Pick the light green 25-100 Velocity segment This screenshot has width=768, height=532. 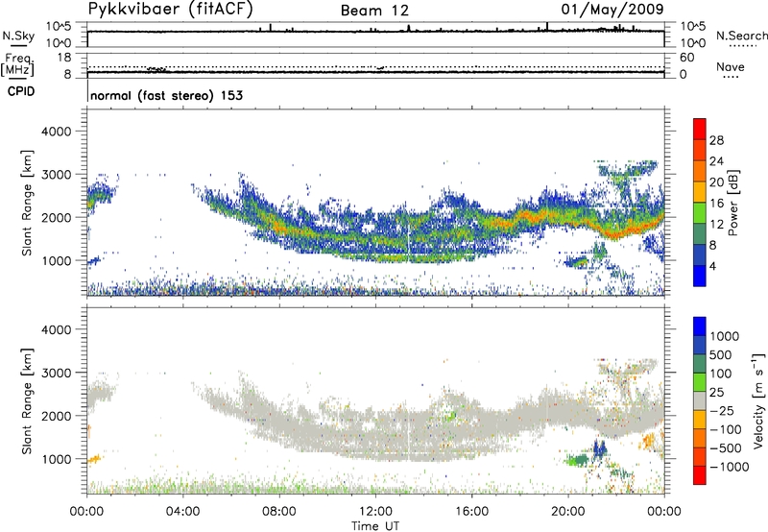(x=700, y=382)
